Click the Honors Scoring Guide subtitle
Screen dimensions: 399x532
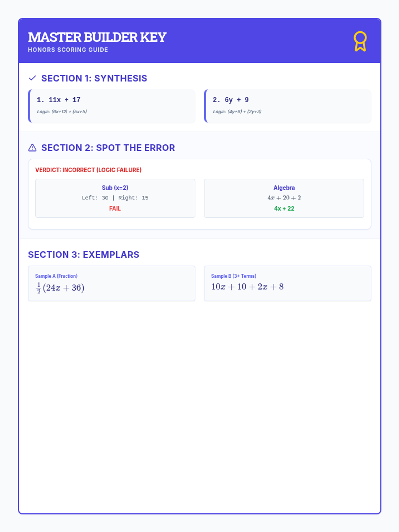[68, 50]
